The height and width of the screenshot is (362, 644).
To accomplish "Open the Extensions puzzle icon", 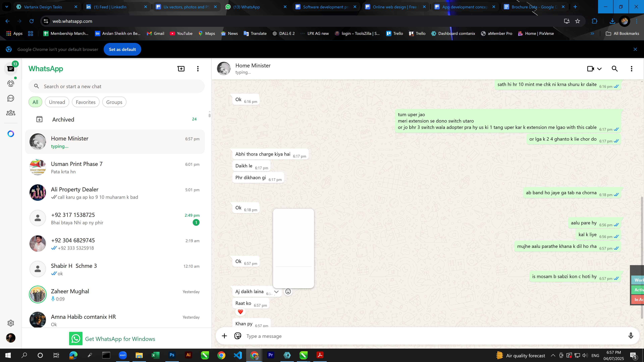I will click(595, 21).
